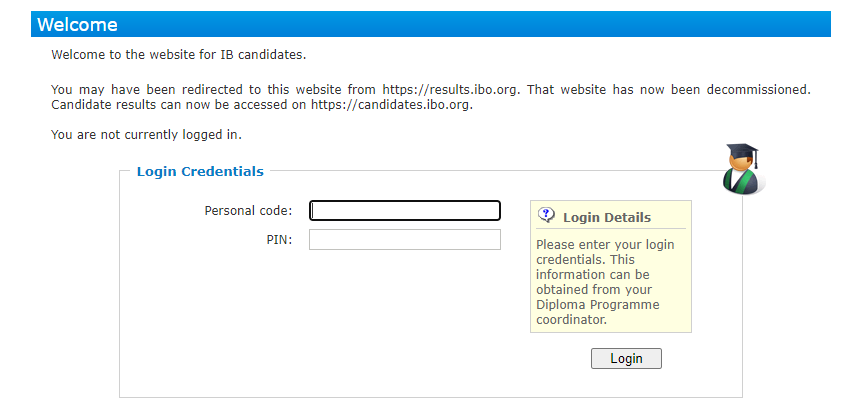Screen dimensions: 855x414
Task: Click the PIN label
Action: coord(278,240)
